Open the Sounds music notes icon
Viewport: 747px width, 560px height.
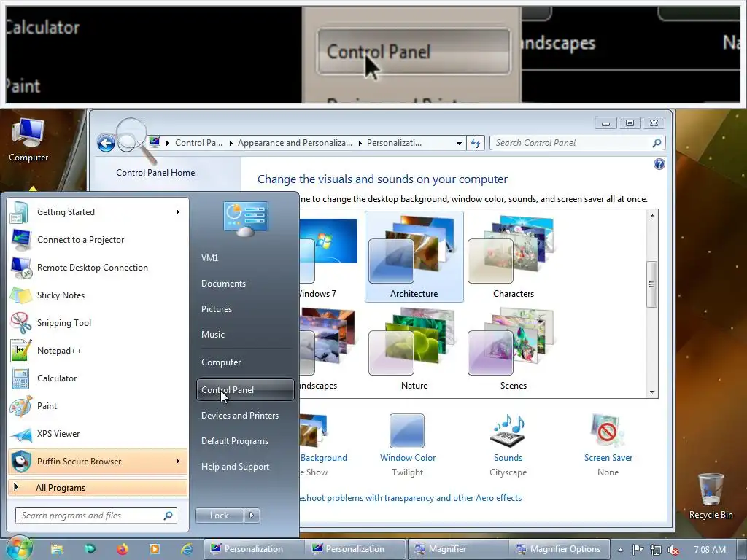click(x=508, y=430)
